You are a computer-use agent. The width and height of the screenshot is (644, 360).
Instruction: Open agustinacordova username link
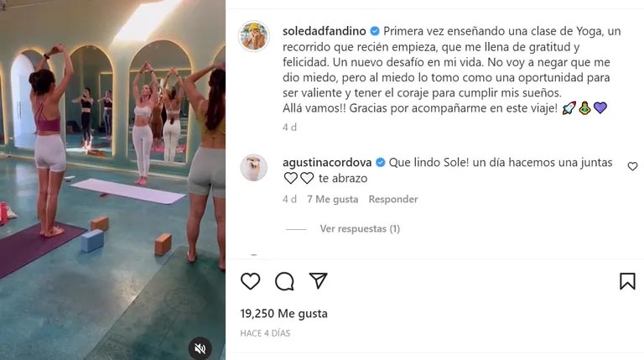[x=327, y=162]
